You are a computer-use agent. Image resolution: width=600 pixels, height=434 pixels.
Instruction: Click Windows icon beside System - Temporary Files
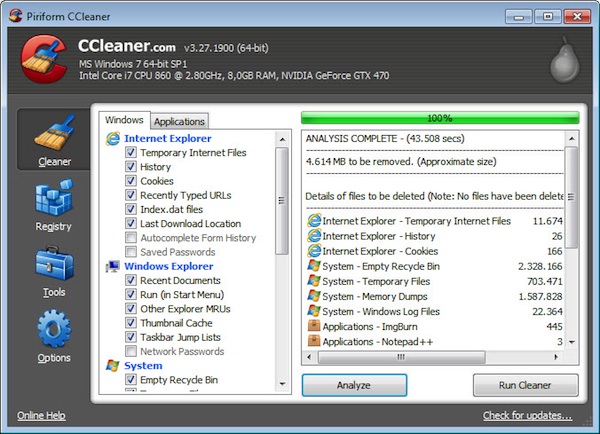[x=314, y=281]
